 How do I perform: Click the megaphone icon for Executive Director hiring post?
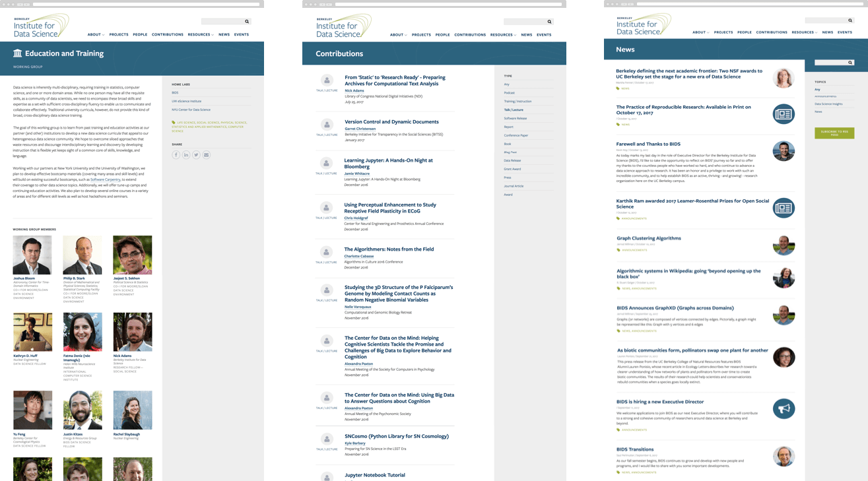tap(784, 409)
